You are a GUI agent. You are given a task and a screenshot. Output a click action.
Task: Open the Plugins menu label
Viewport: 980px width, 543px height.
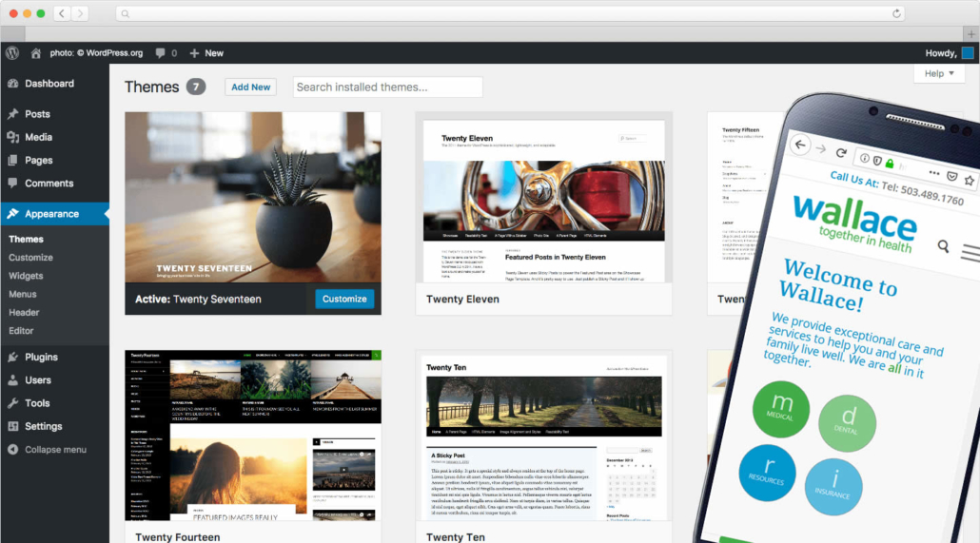(x=41, y=357)
